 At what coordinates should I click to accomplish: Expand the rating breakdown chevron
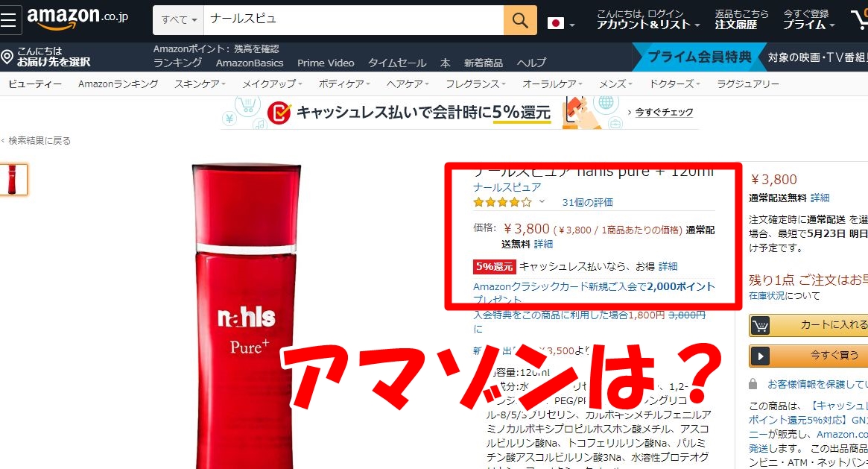542,201
